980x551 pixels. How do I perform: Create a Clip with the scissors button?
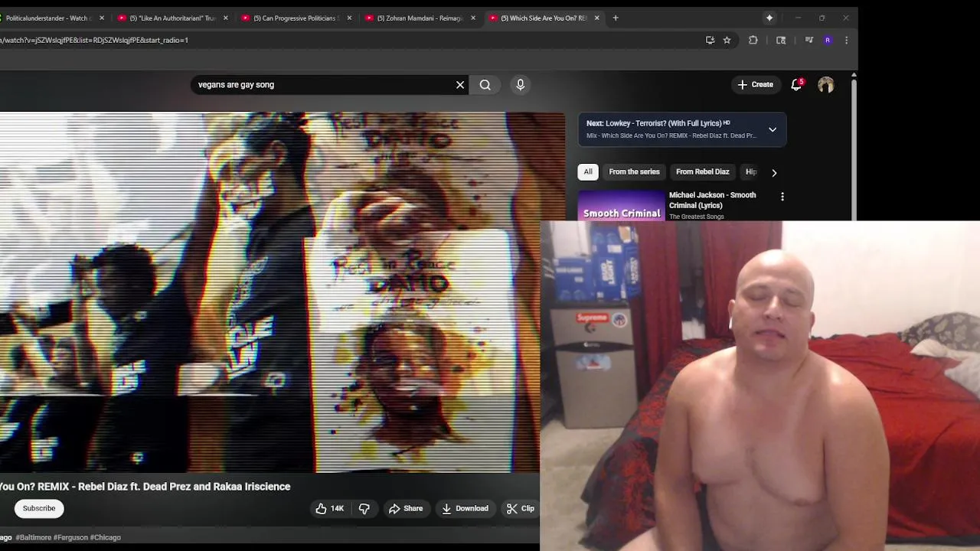pos(521,508)
